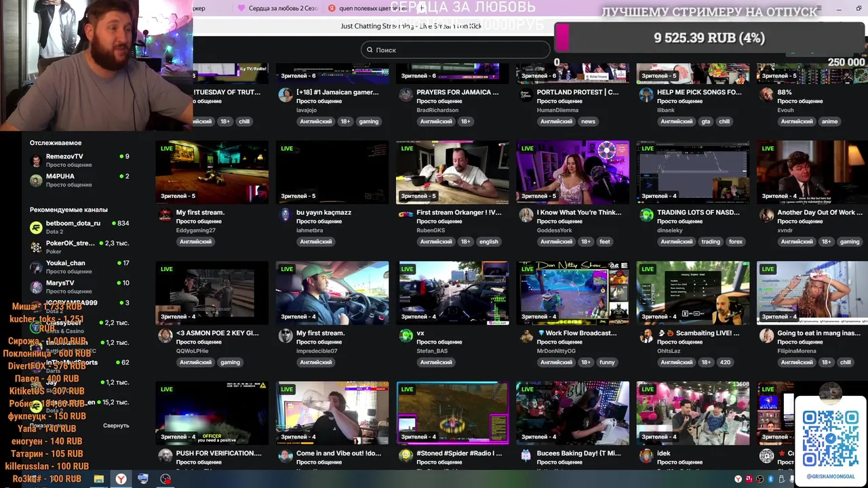The height and width of the screenshot is (488, 868).
Task: Open Evouh channel avatar
Action: pos(766,95)
